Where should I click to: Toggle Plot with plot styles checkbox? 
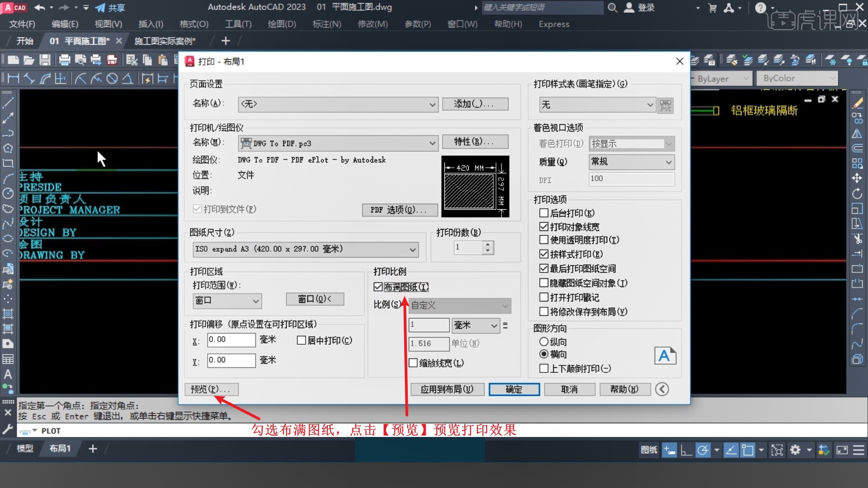pyautogui.click(x=544, y=254)
